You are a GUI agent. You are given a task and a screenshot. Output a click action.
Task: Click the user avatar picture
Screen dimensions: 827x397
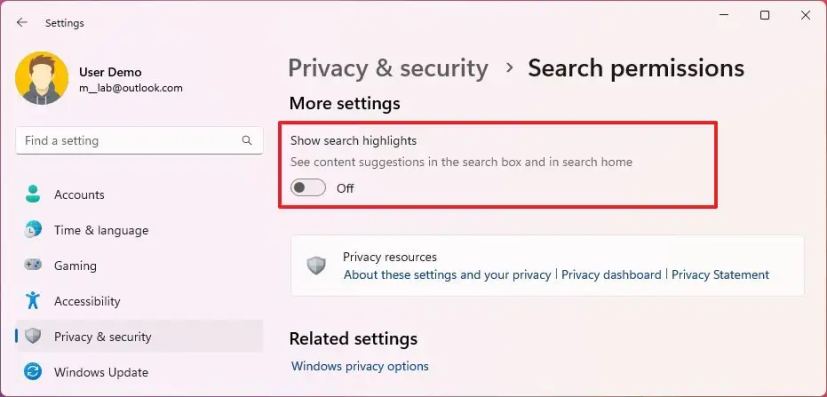pyautogui.click(x=42, y=78)
